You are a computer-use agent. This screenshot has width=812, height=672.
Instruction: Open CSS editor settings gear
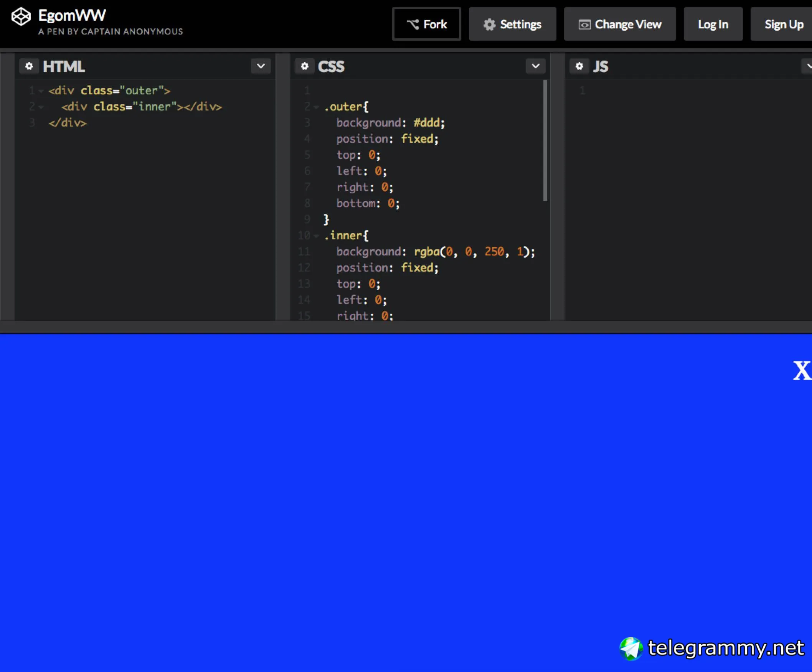(304, 66)
